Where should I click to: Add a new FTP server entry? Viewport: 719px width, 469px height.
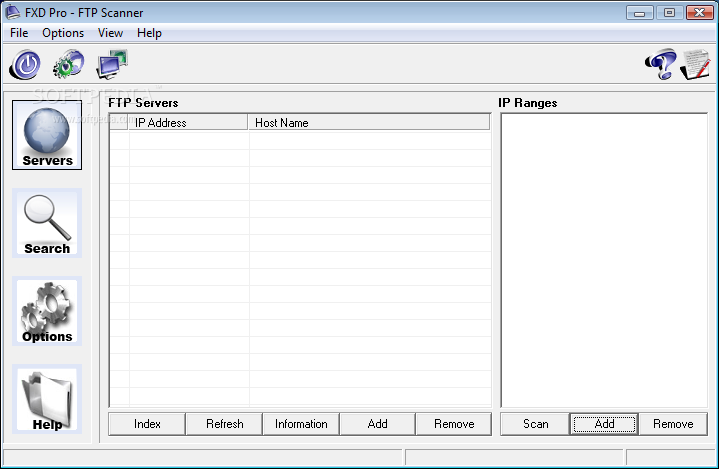pos(377,424)
